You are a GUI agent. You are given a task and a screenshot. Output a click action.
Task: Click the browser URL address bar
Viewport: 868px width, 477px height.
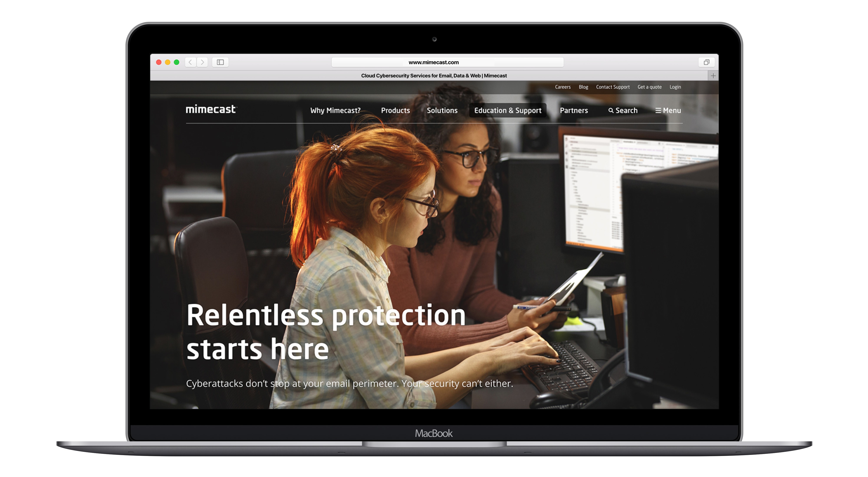pos(434,62)
